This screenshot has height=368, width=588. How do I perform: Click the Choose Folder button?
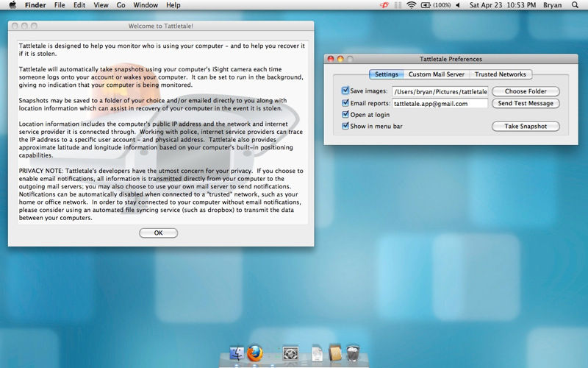pos(526,91)
